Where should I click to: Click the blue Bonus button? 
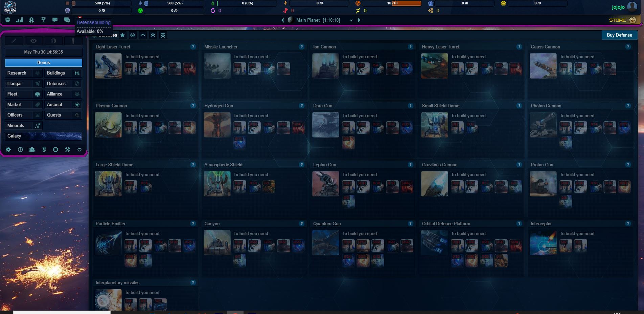pos(43,63)
